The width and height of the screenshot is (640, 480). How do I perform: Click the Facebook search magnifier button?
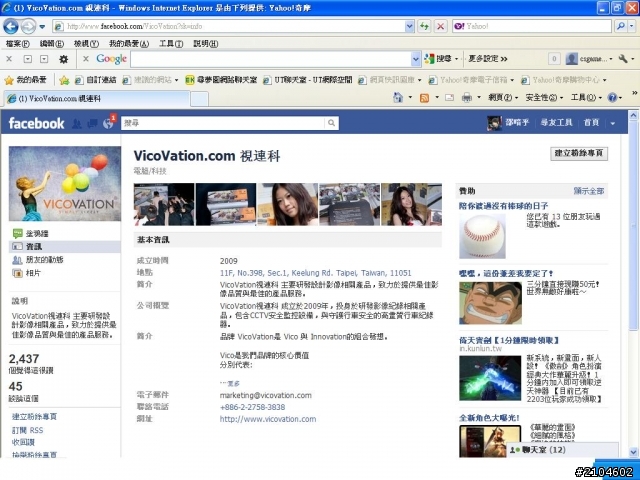[331, 123]
